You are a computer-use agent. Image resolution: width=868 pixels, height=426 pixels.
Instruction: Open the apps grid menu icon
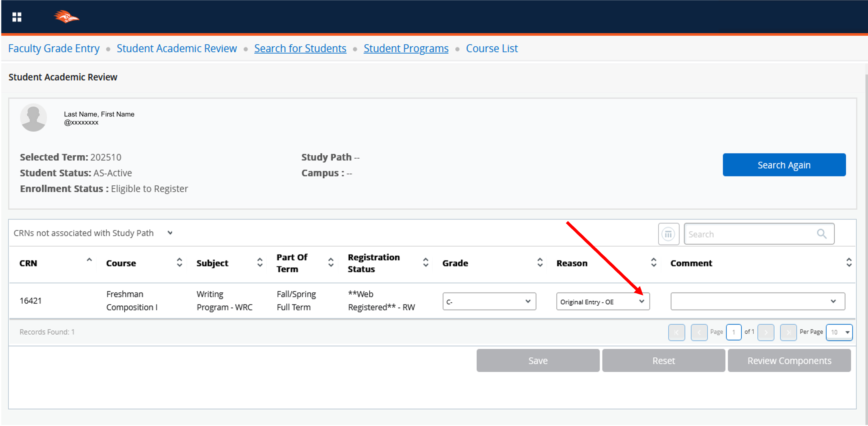pyautogui.click(x=17, y=17)
